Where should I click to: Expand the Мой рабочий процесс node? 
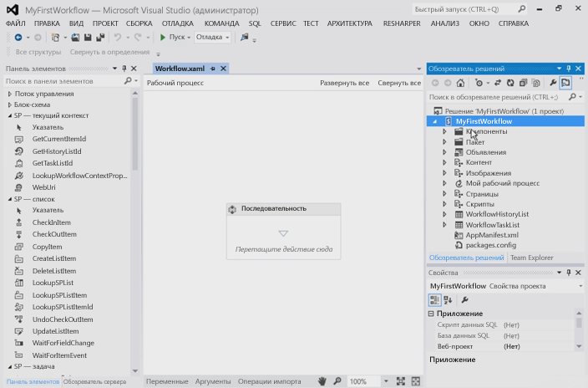[x=444, y=183]
